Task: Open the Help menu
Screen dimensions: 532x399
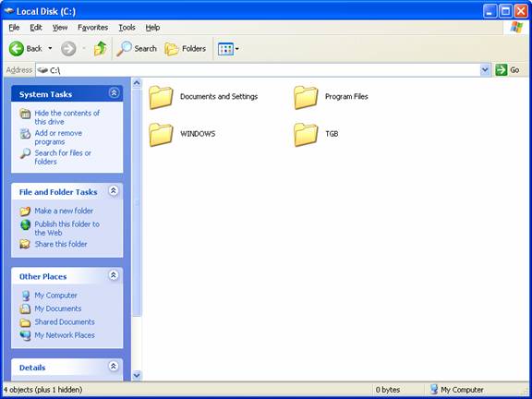Action: (152, 28)
